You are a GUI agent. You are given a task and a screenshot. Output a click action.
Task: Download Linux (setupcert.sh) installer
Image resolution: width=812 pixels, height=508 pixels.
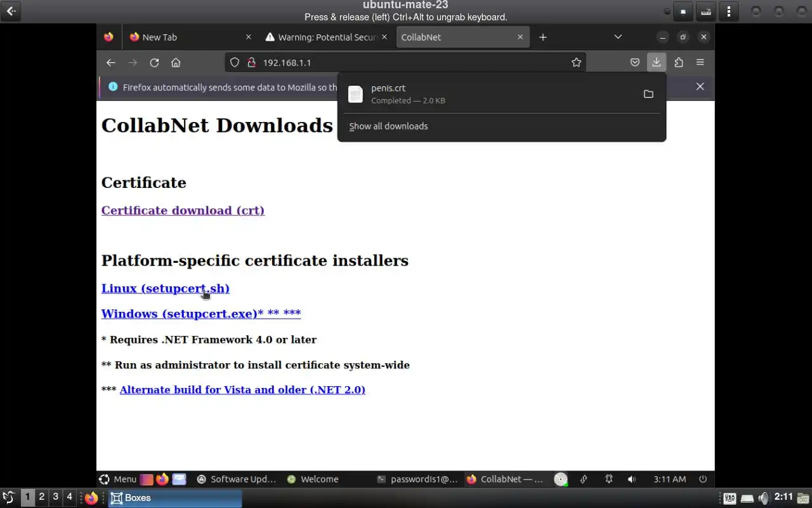coord(166,288)
